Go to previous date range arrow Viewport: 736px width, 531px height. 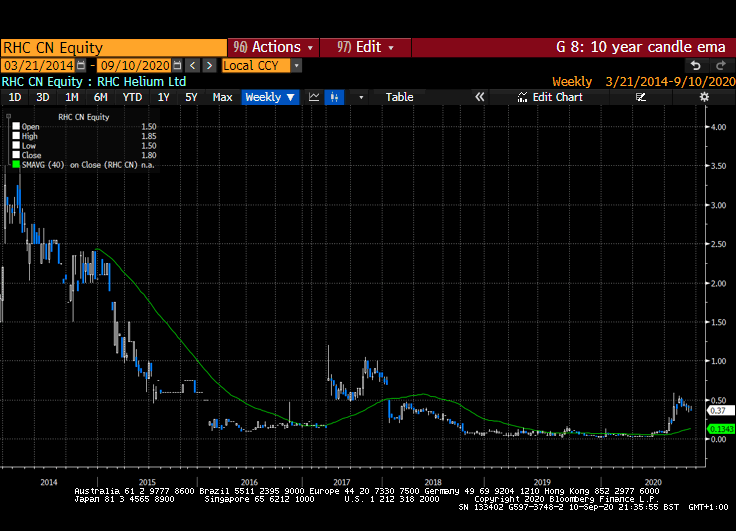192,65
